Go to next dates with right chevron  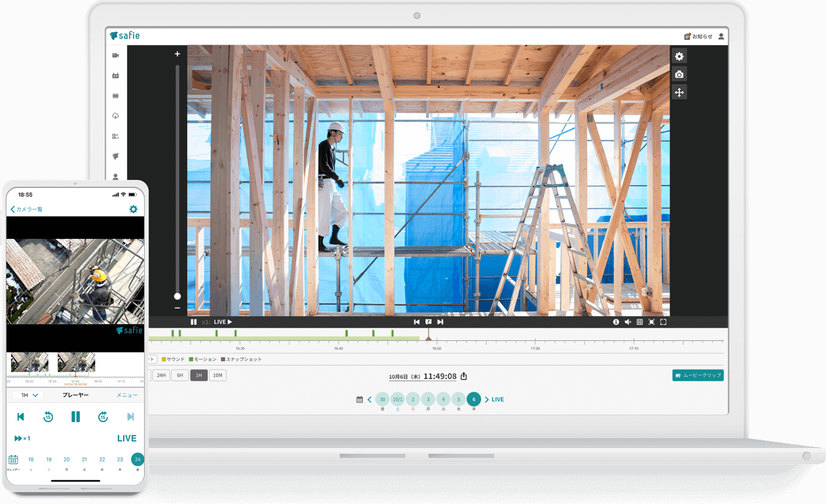[487, 400]
